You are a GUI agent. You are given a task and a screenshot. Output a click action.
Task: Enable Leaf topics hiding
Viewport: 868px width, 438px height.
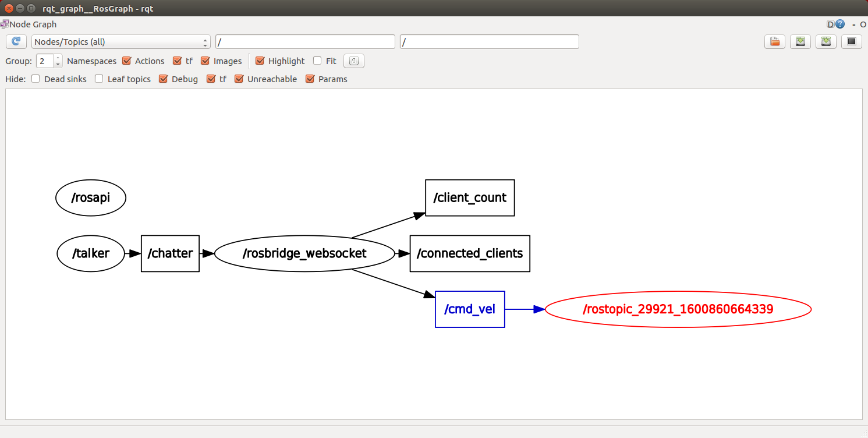[x=98, y=79]
